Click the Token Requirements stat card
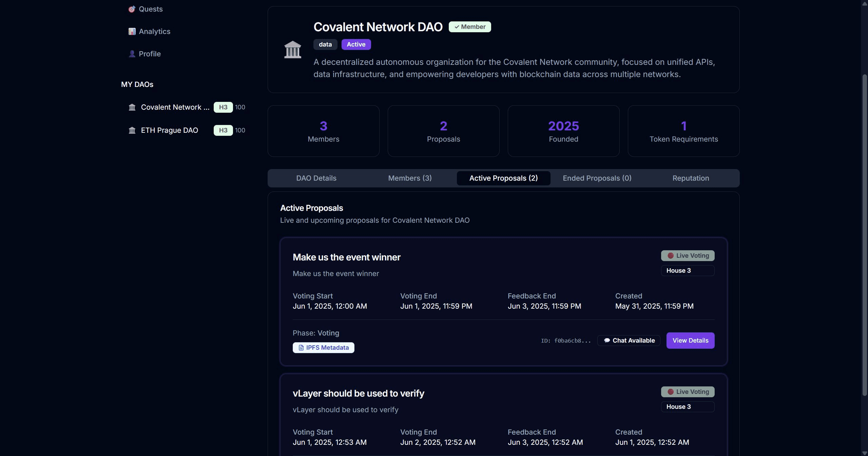This screenshot has width=868, height=456. pos(683,131)
